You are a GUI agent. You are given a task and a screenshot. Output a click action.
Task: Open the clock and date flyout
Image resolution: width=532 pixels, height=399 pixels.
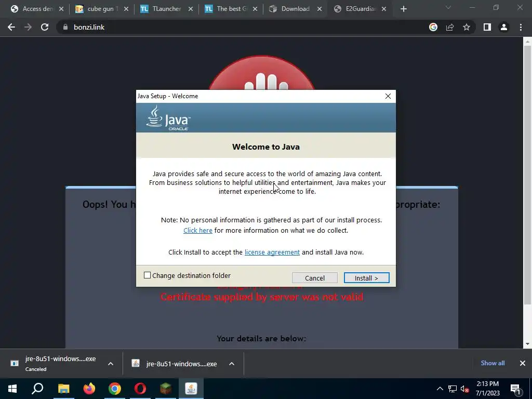pos(487,389)
